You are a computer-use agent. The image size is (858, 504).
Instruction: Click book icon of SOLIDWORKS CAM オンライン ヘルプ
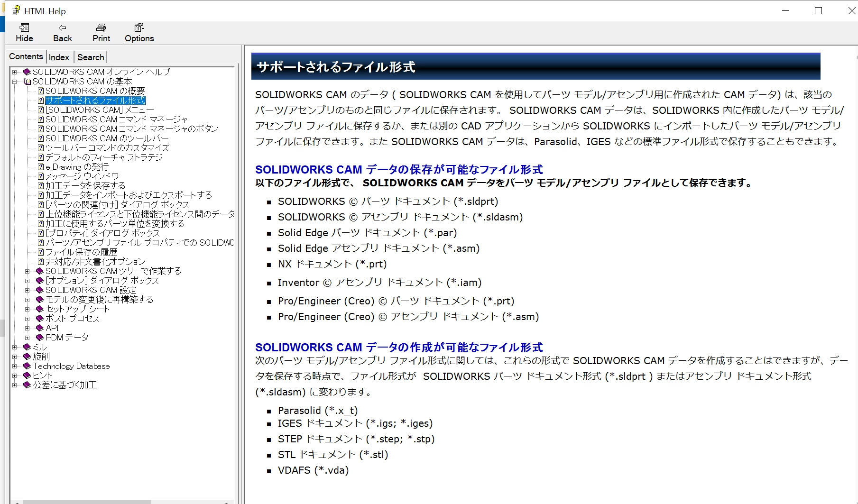27,72
